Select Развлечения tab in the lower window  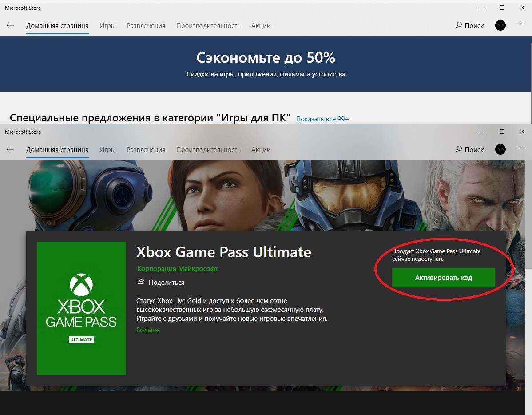(146, 150)
